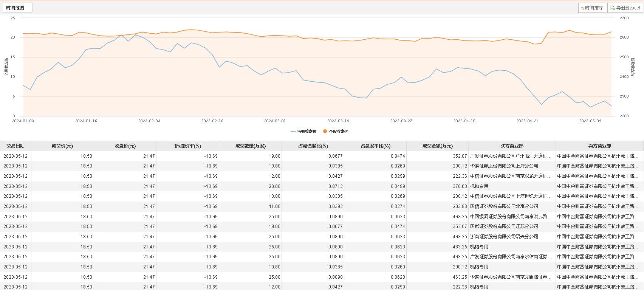The height and width of the screenshot is (290, 644).
Task: Select buyer 广发证券股份有限公司南京水佑岗证券
Action: coord(511,257)
